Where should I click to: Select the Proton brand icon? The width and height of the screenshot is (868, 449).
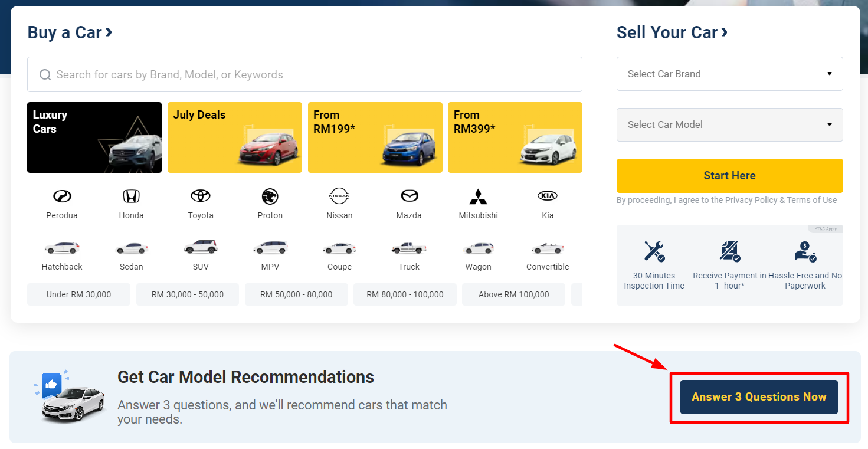pos(270,196)
